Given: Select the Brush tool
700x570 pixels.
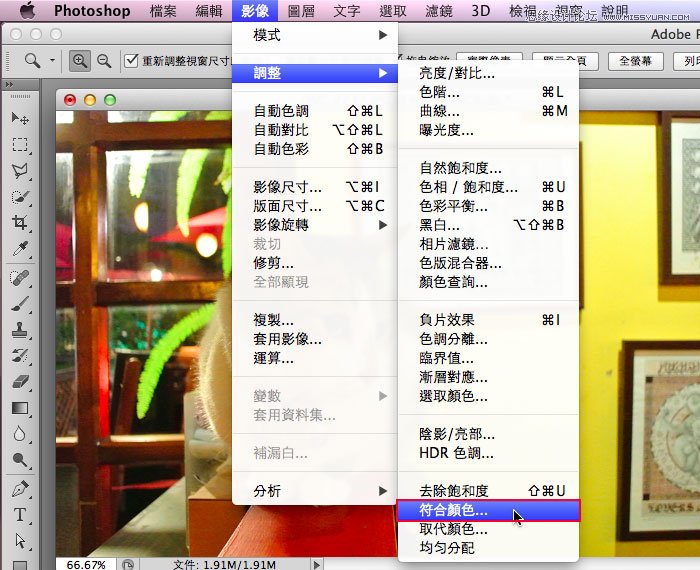Looking at the screenshot, I should click(20, 304).
